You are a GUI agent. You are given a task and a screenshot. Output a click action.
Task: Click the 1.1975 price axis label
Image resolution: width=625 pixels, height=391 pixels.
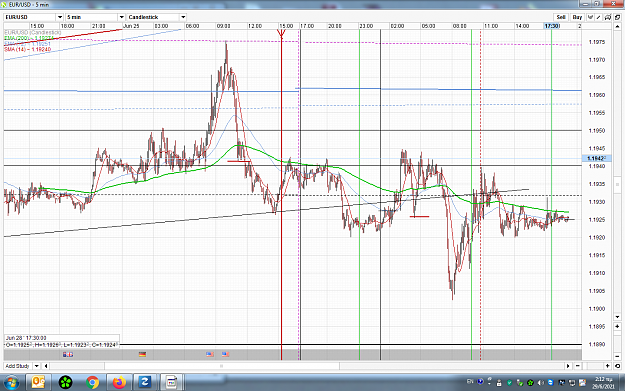pos(597,42)
